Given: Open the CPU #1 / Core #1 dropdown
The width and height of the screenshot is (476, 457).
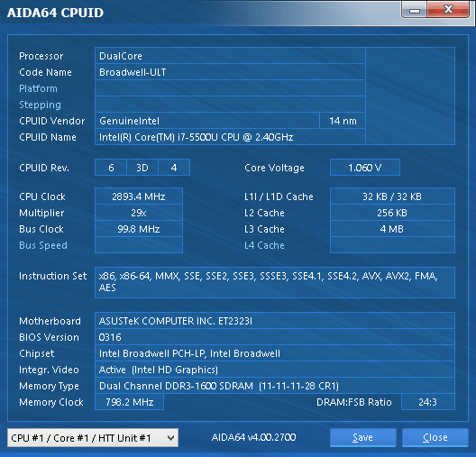Looking at the screenshot, I should click(93, 437).
